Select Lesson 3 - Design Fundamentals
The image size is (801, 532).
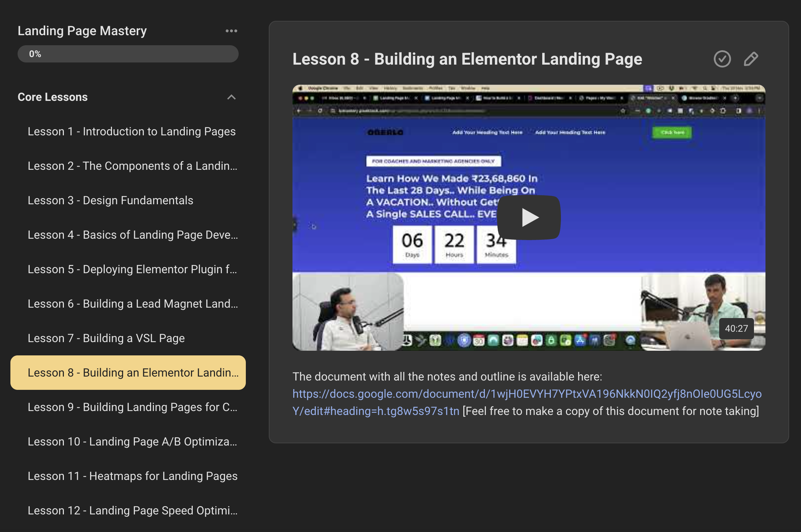pyautogui.click(x=111, y=200)
